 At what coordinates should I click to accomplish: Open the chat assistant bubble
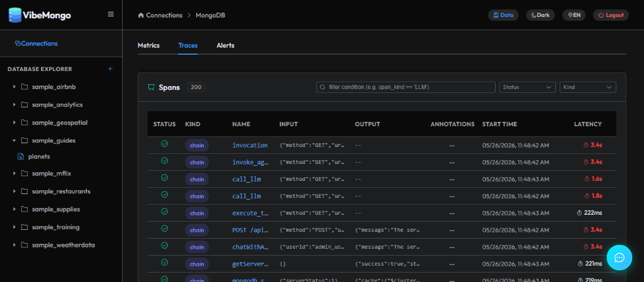click(619, 258)
